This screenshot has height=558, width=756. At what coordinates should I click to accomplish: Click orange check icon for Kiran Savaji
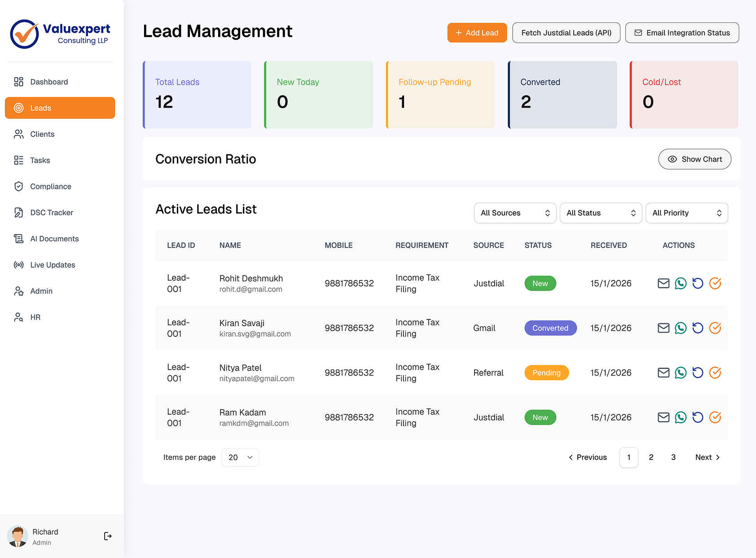(715, 328)
